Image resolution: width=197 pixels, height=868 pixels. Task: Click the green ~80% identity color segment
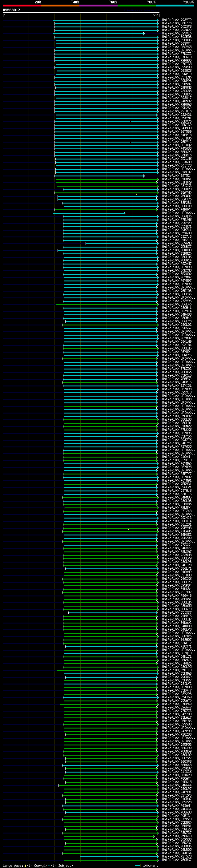point(137,6)
